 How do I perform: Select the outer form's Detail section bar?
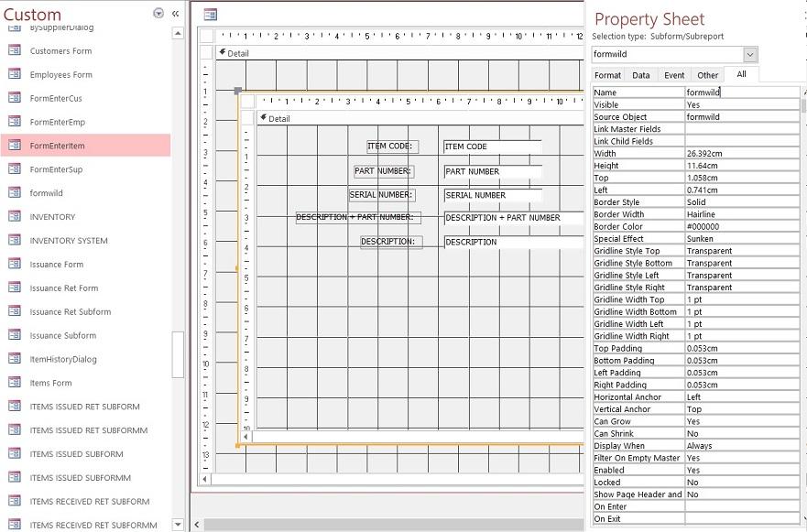(x=399, y=53)
